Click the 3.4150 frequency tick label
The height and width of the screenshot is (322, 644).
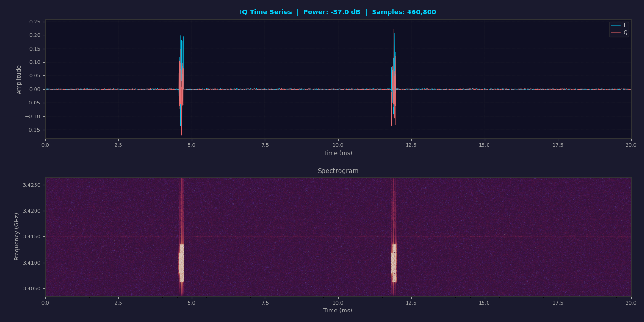click(32, 236)
